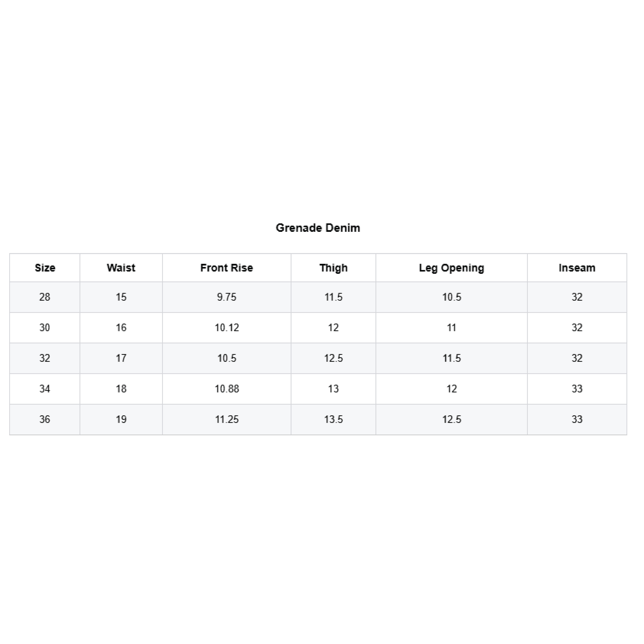
Task: Select the Front Rise column header
Action: (227, 268)
